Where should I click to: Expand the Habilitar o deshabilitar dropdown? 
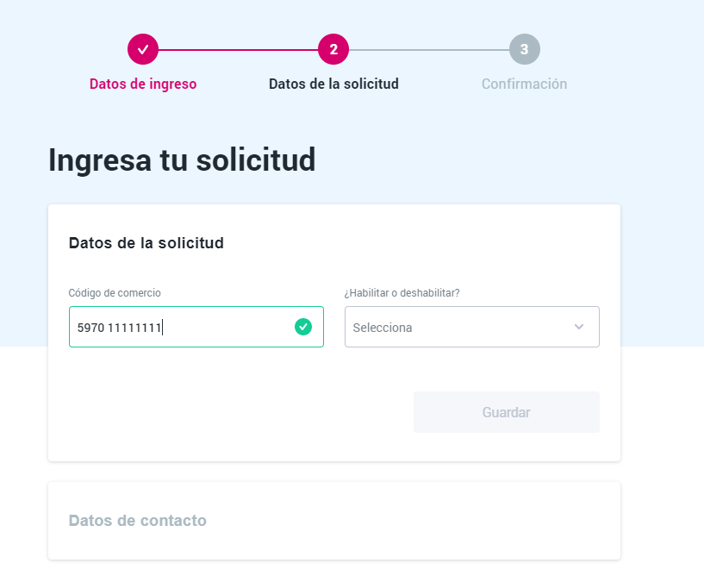tap(472, 327)
